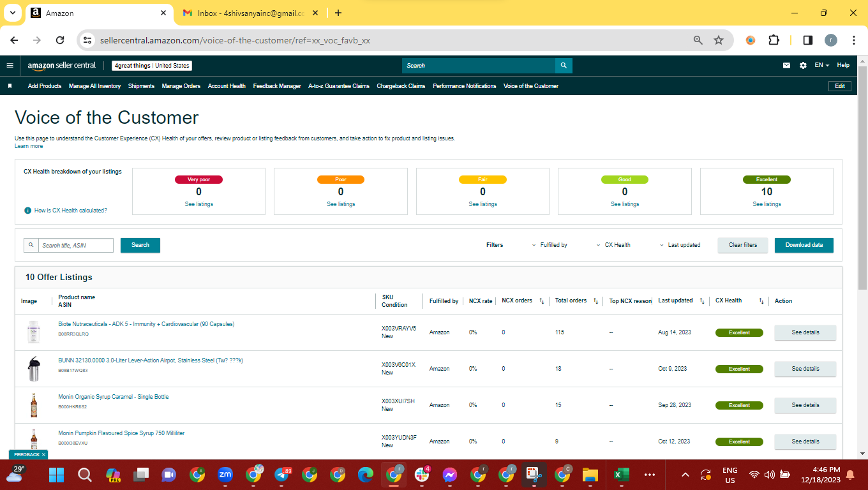Image resolution: width=868 pixels, height=490 pixels.
Task: Open the Chrome extensions puzzle icon
Action: [774, 40]
